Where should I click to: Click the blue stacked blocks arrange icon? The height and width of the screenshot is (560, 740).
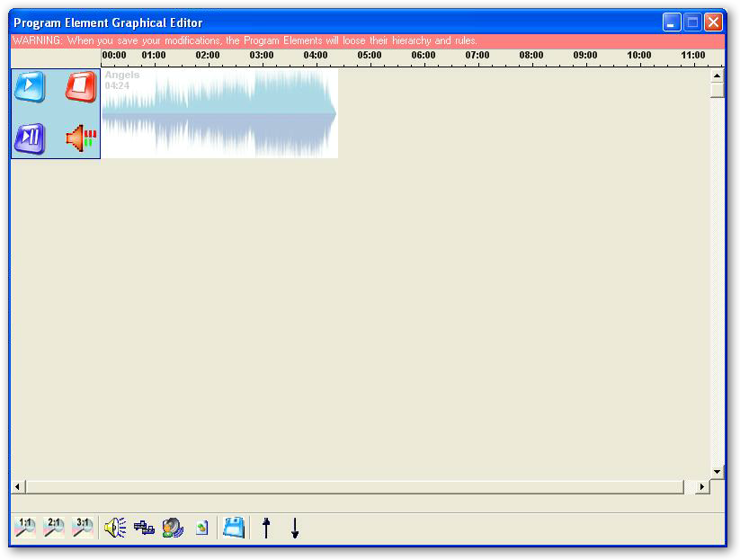coord(144,528)
